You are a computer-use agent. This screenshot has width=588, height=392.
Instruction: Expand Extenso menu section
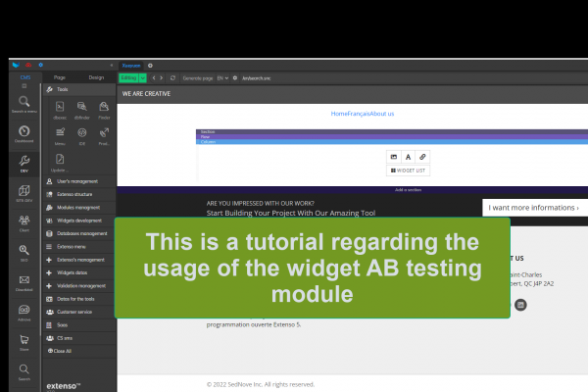pyautogui.click(x=79, y=246)
